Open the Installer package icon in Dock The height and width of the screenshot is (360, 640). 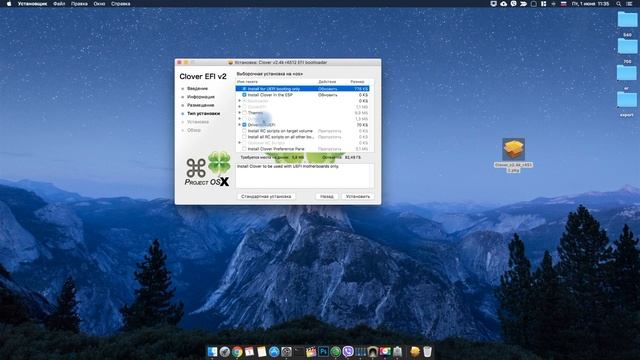pos(415,351)
